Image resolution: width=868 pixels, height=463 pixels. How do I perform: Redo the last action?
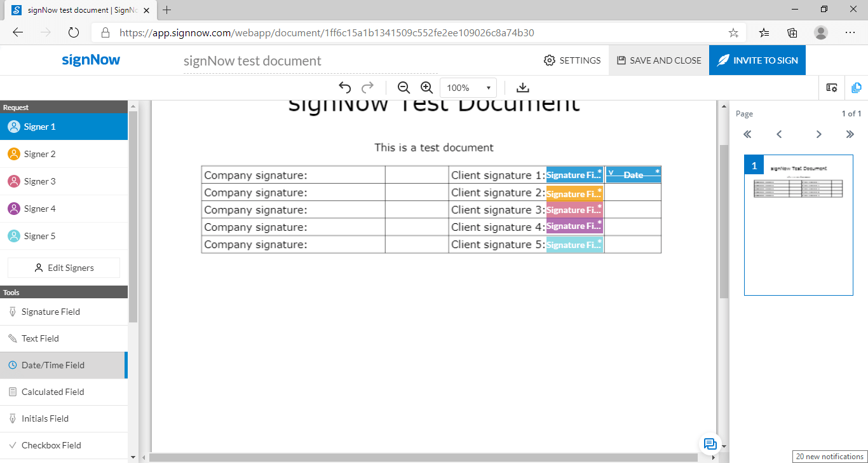coord(367,88)
